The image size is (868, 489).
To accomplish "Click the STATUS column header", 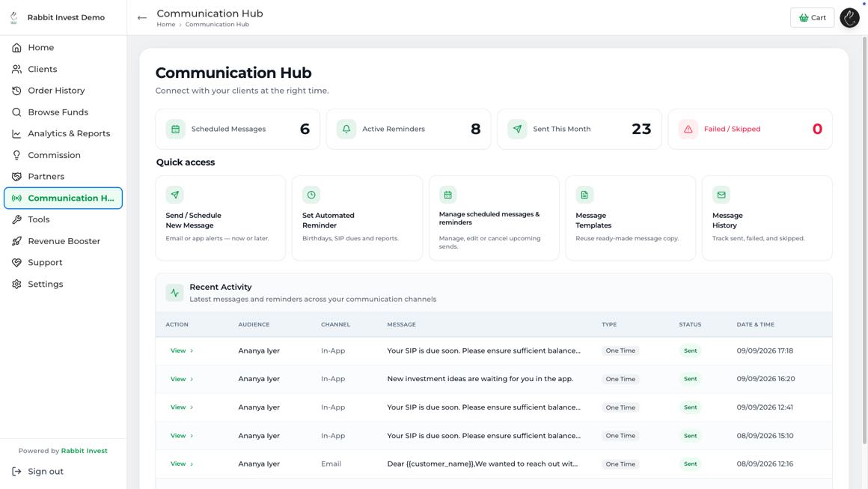I will coord(690,324).
